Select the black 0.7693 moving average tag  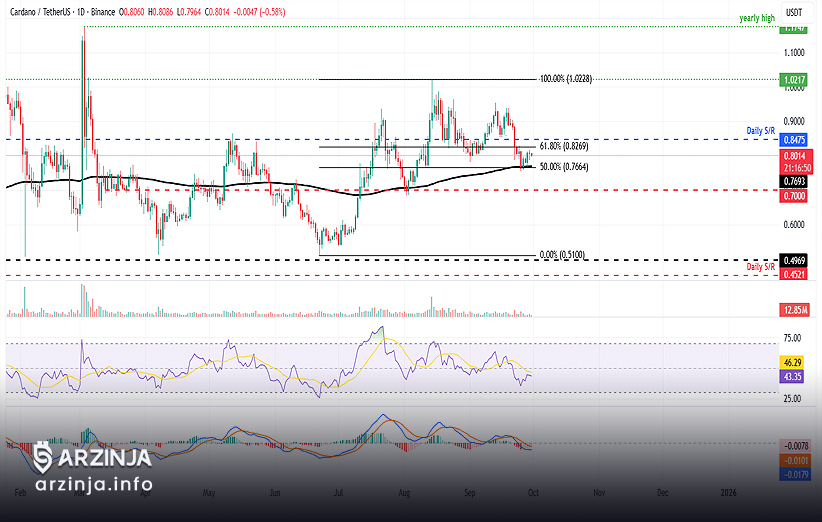coord(796,182)
